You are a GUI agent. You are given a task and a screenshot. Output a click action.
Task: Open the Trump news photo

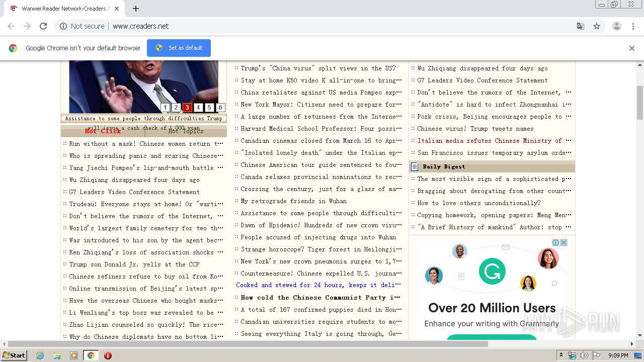coord(143,86)
